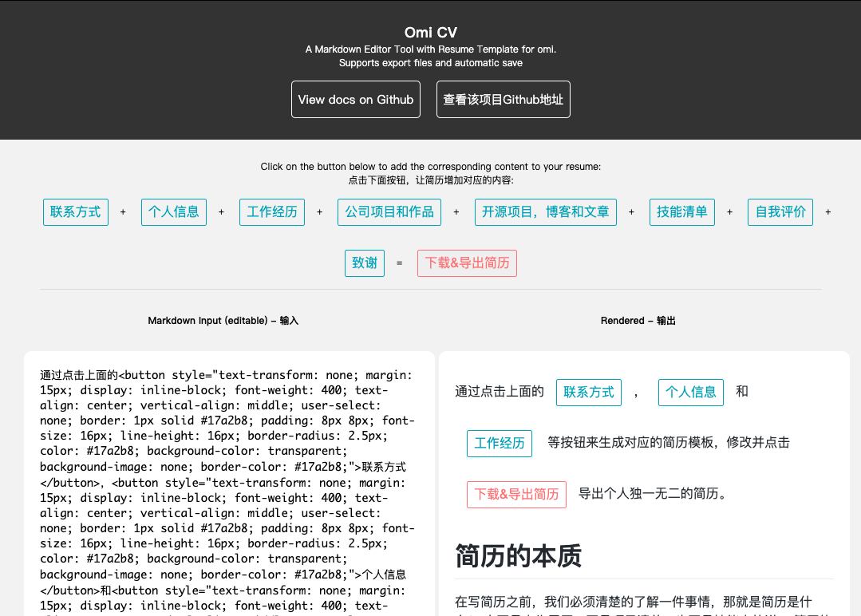Click the Omi CV page title
This screenshot has width=861, height=616.
[431, 33]
